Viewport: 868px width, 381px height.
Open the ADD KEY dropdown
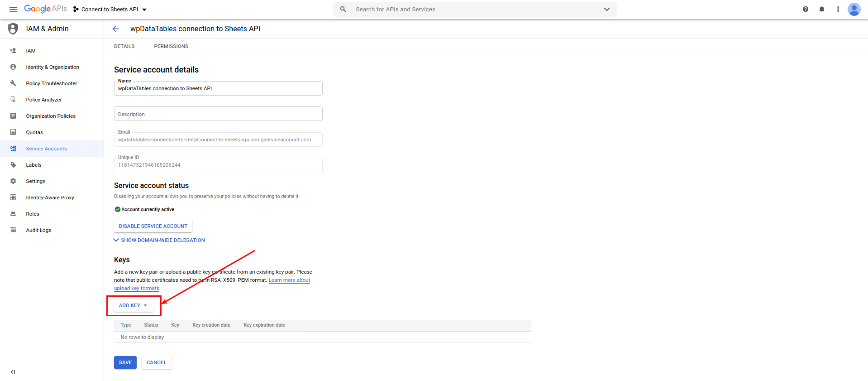pos(134,305)
